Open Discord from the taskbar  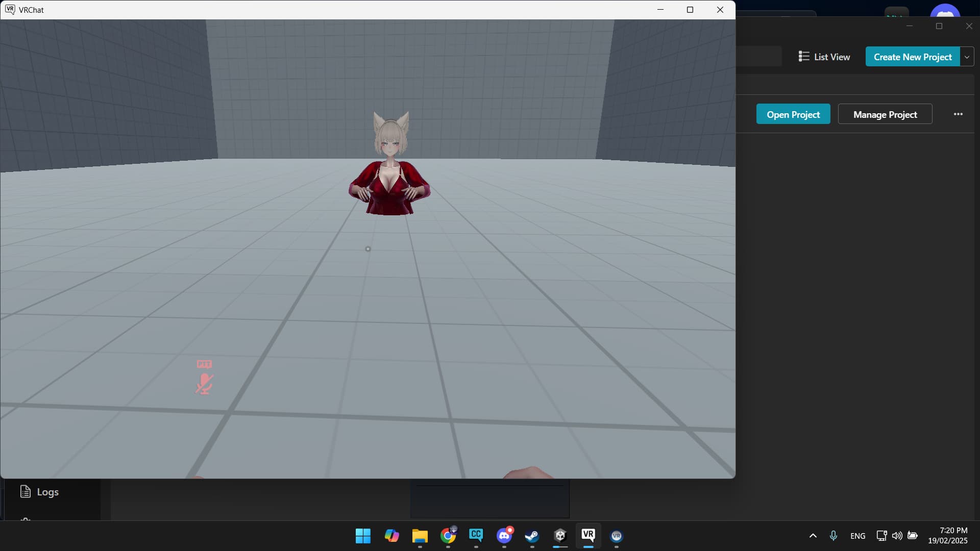coord(504,536)
